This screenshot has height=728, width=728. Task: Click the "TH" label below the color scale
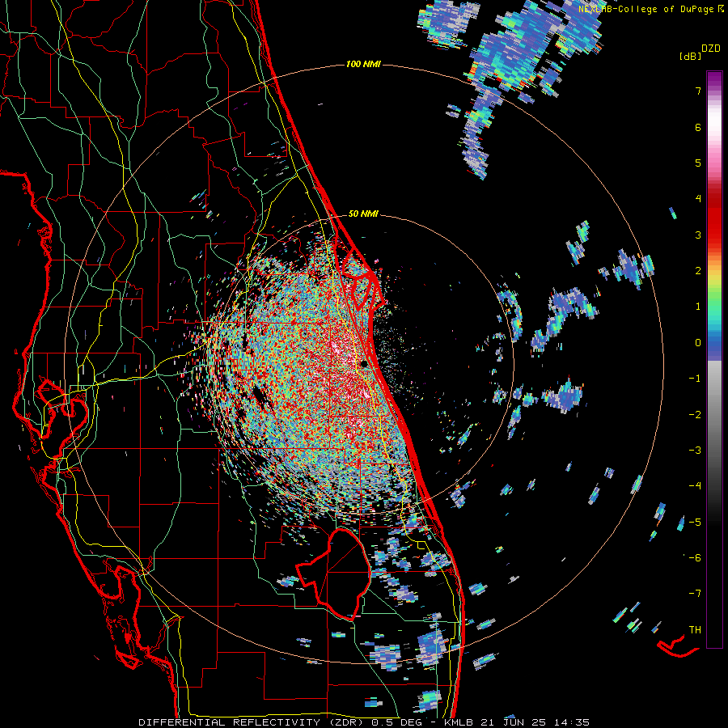(695, 630)
